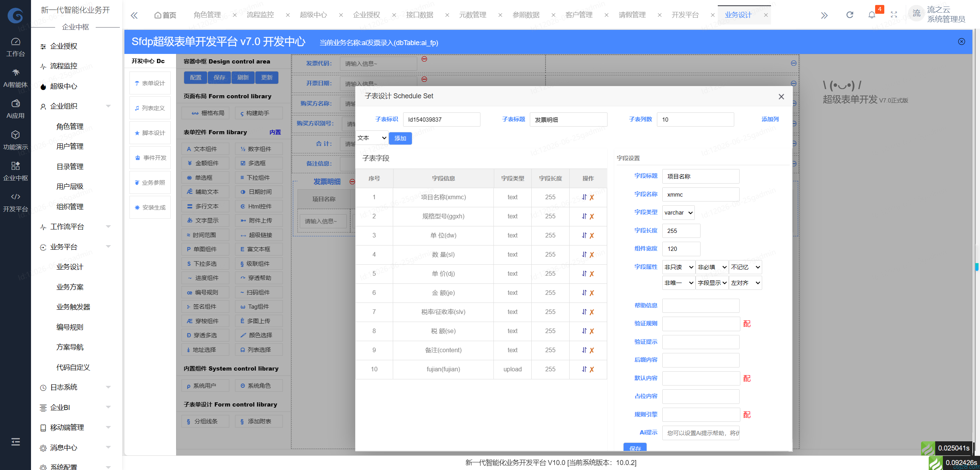
Task: Open the 非唯一 dropdown
Action: (x=679, y=283)
